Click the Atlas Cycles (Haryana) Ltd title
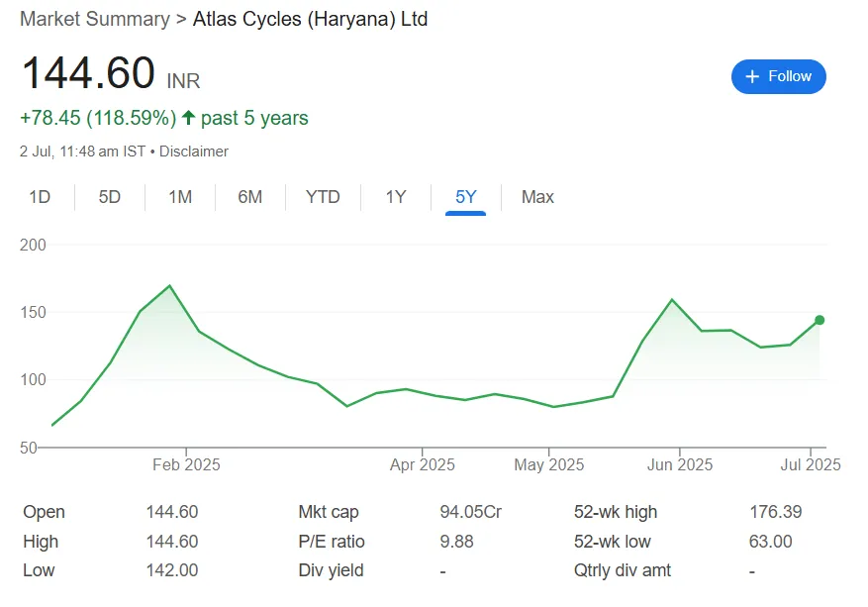868x607 pixels. click(310, 19)
